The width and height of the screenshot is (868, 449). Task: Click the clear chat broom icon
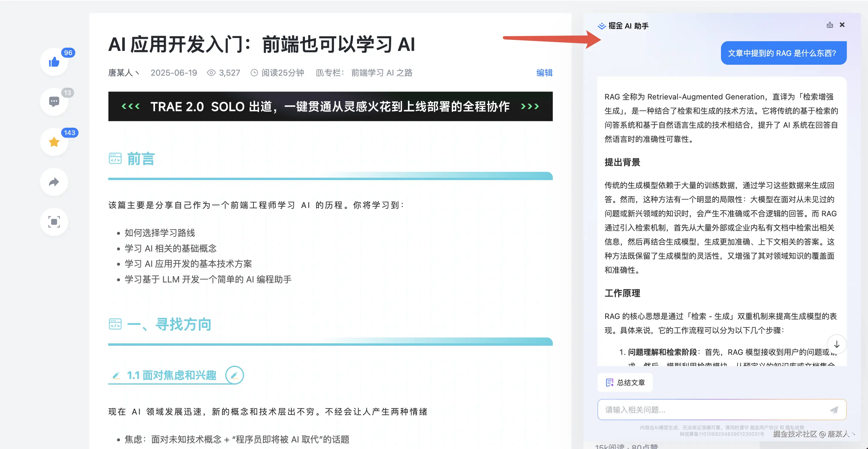(x=829, y=25)
